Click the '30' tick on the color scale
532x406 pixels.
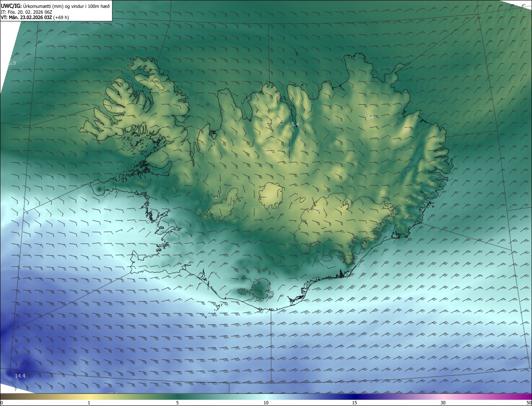[443, 403]
